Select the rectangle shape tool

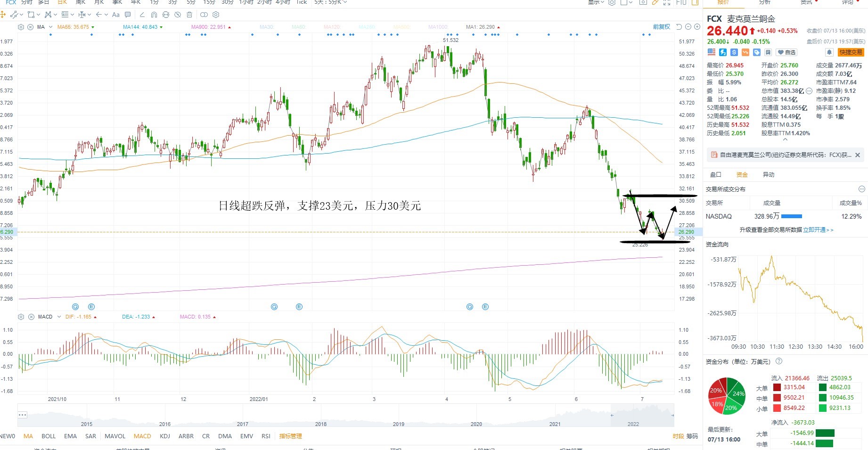[x=31, y=15]
